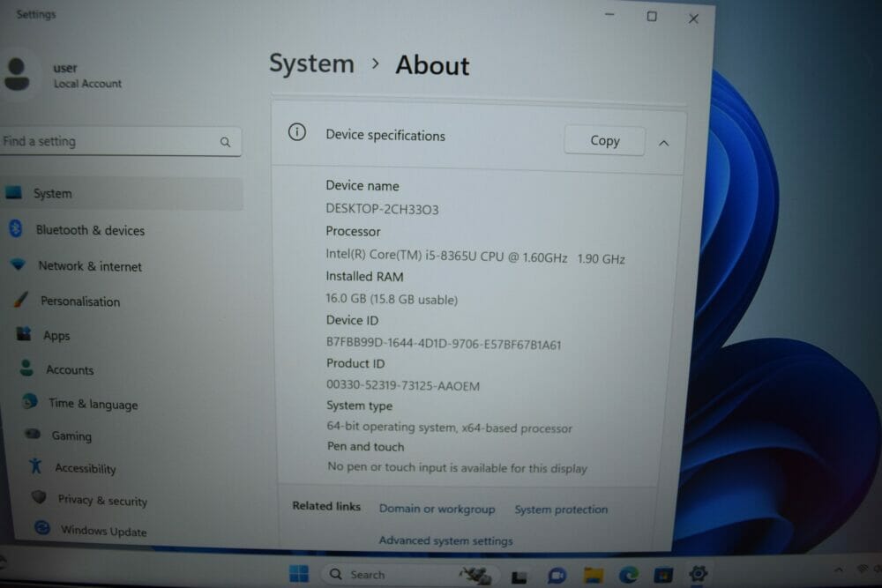The image size is (882, 588).
Task: Launch Microsoft Edge from the taskbar
Action: (628, 575)
